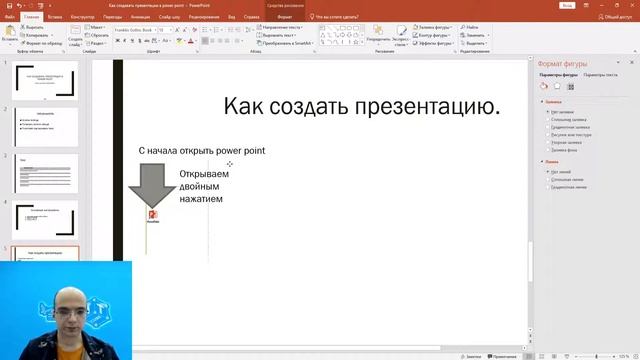Select Pattern fill (Узорная заливка) radio
This screenshot has width=640, height=360.
548,142
